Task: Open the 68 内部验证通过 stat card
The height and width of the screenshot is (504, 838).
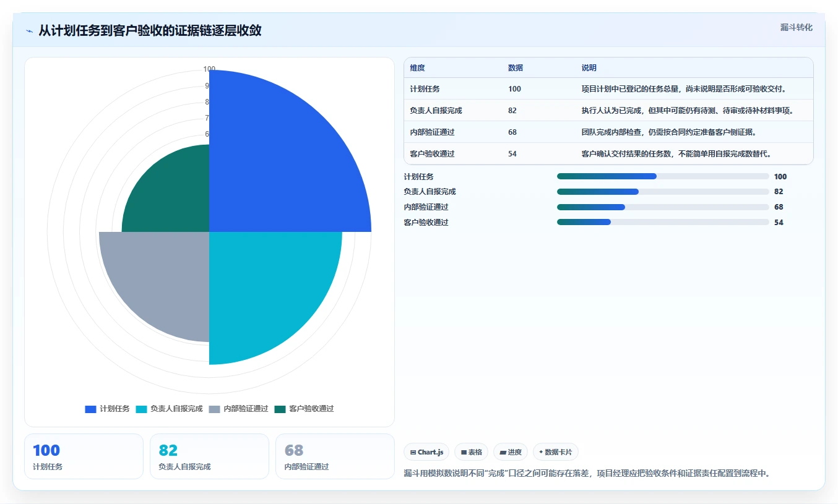Action: click(335, 456)
